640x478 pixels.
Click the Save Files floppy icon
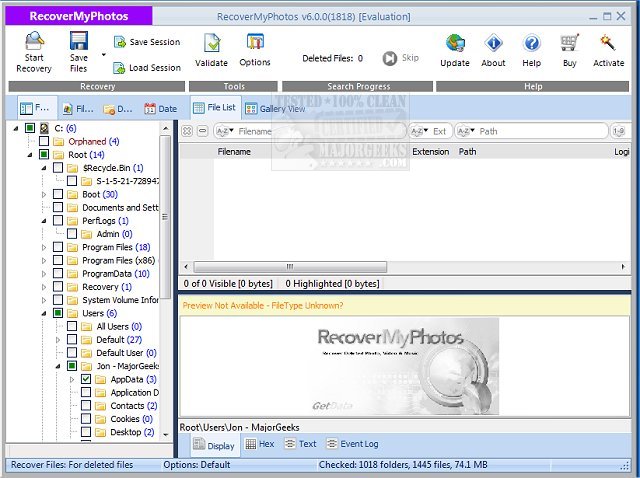click(x=78, y=41)
